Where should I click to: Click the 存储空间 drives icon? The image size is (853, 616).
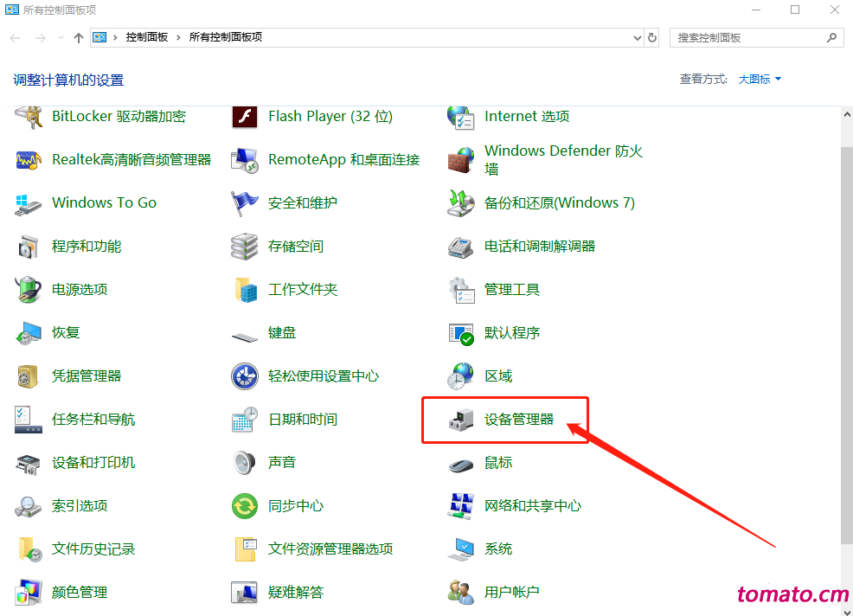click(x=245, y=247)
